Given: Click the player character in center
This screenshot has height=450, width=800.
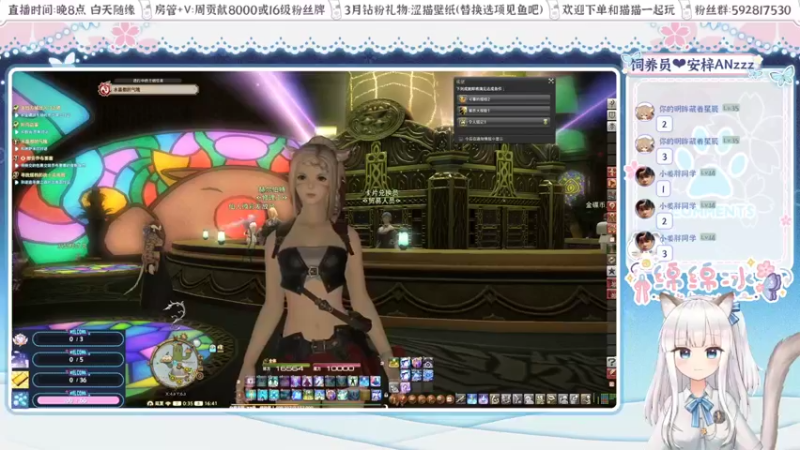Looking at the screenshot, I should (x=319, y=265).
